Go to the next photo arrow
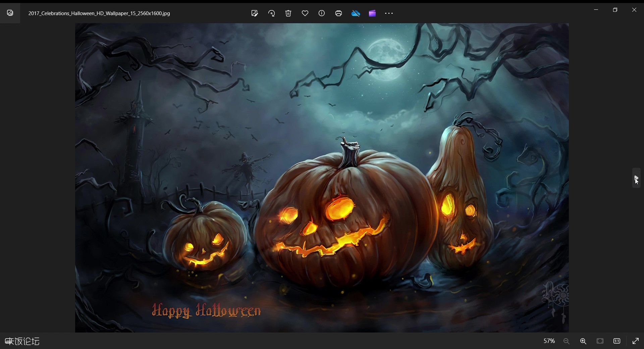 (636, 178)
